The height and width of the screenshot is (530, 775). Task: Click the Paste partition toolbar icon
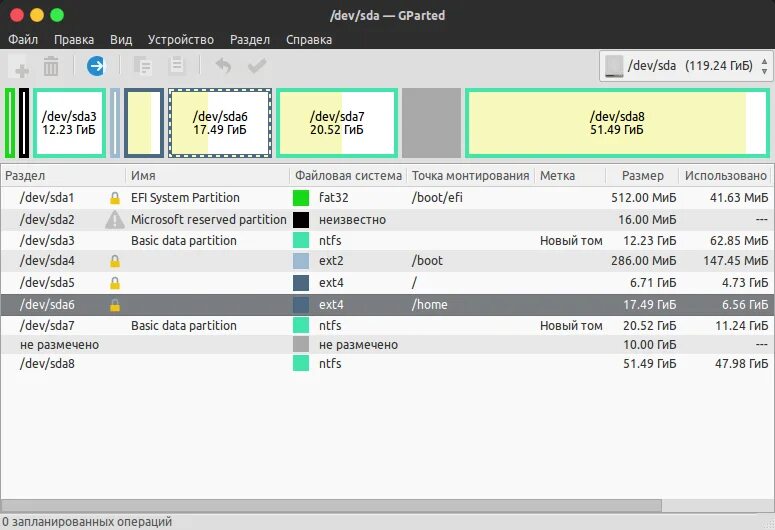[x=176, y=65]
